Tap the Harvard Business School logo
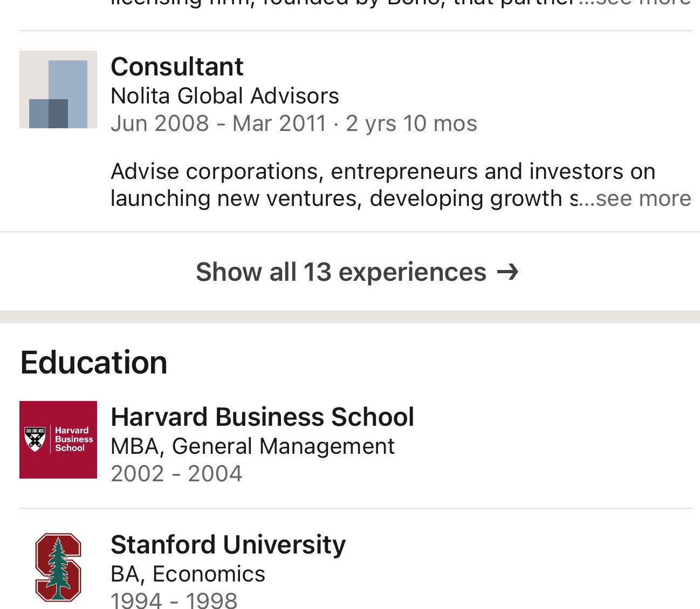This screenshot has width=700, height=609. pyautogui.click(x=58, y=440)
